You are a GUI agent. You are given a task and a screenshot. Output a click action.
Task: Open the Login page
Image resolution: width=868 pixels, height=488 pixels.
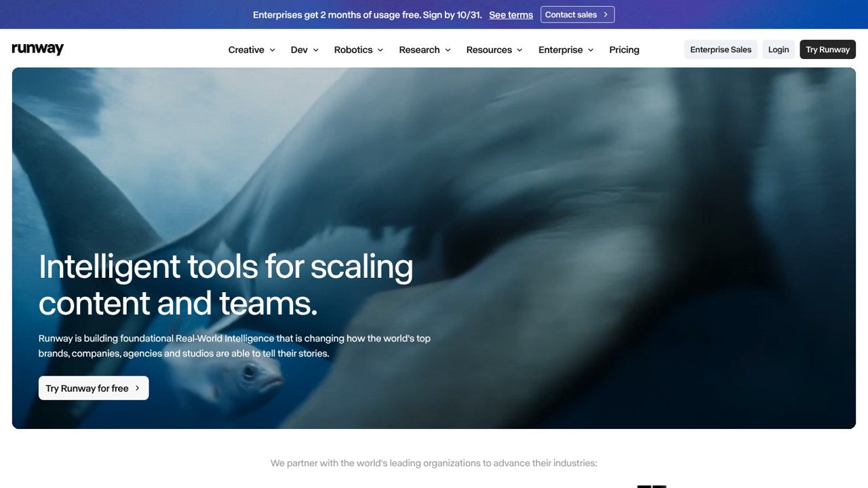pyautogui.click(x=778, y=49)
